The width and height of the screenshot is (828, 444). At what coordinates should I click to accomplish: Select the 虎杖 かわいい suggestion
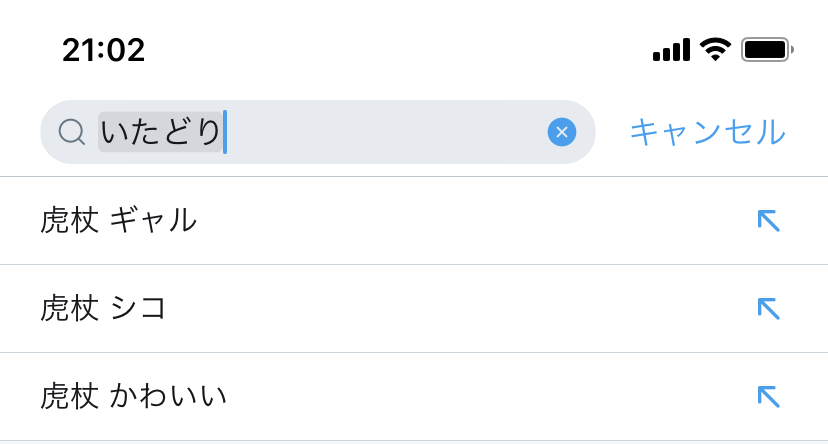[x=133, y=396]
